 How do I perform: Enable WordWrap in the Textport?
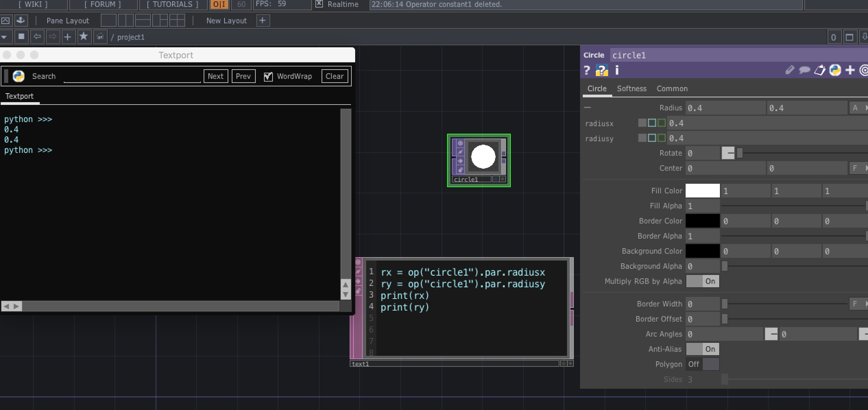click(268, 76)
